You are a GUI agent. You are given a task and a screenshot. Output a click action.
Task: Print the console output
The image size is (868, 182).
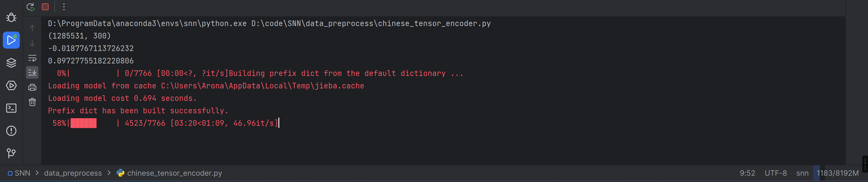32,87
